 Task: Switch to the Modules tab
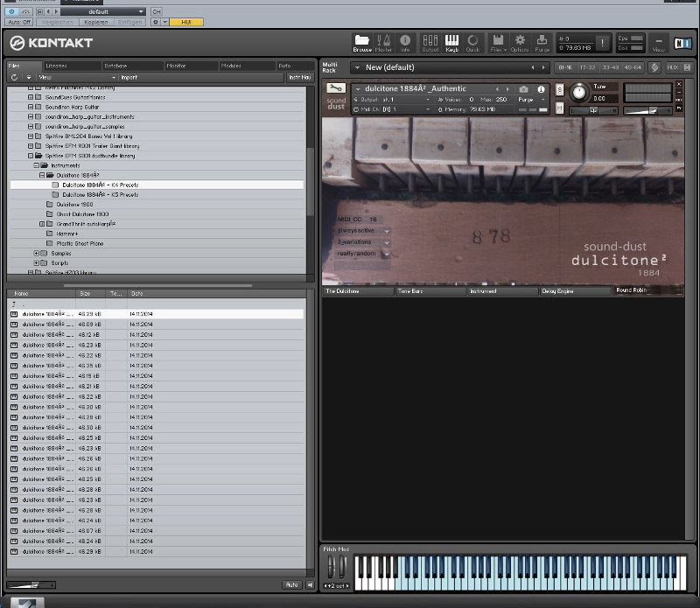(247, 66)
